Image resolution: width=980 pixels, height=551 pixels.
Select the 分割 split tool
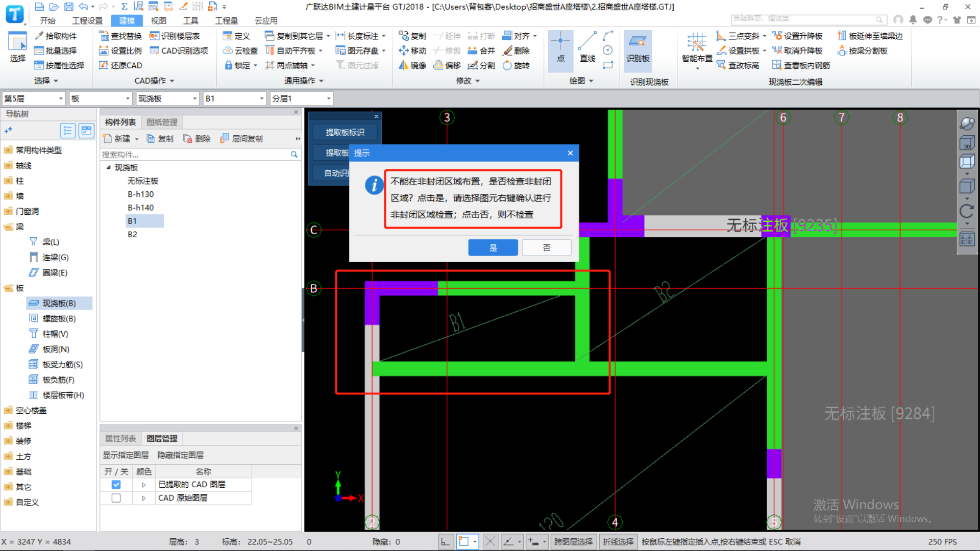coord(481,65)
